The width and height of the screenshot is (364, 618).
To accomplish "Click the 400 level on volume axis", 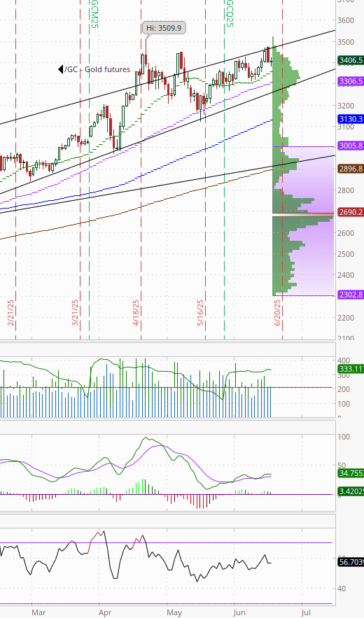I will tap(344, 360).
